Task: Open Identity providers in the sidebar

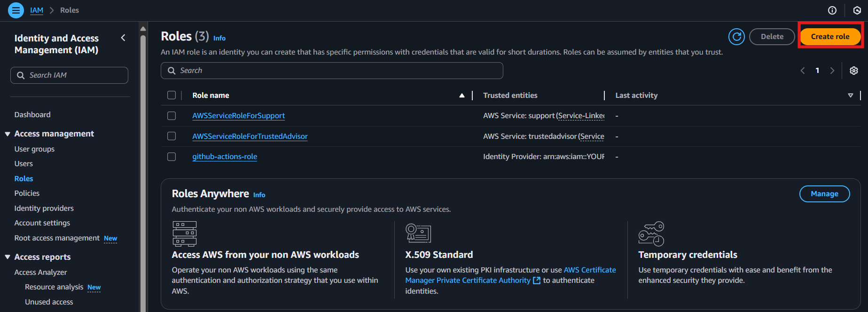Action: (44, 208)
